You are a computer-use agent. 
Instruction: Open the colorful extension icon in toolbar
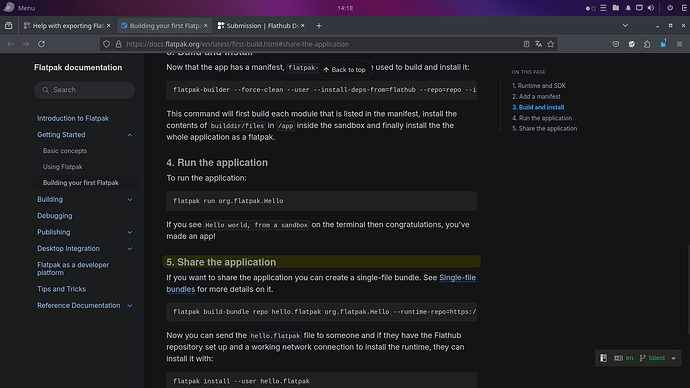click(631, 44)
